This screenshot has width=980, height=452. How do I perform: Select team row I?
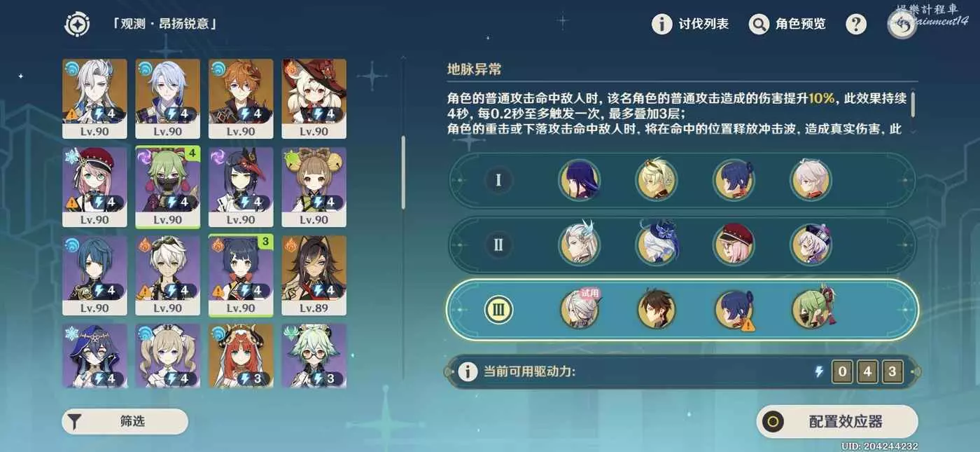682,180
